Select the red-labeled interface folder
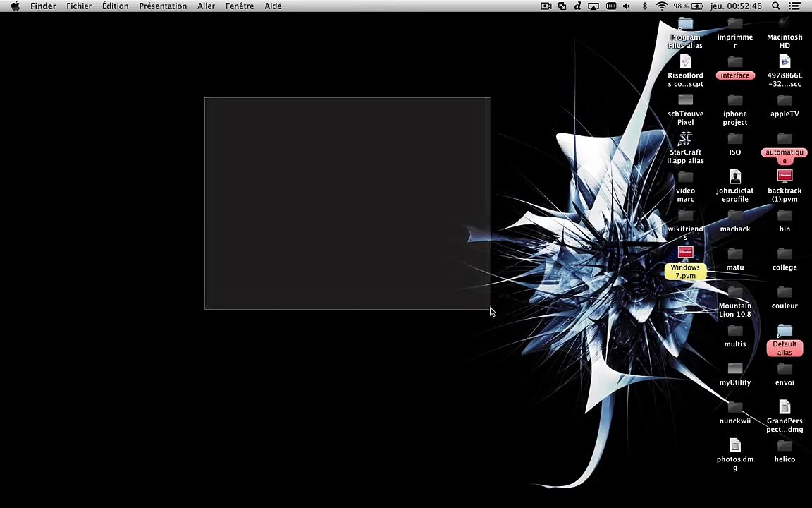Screen dimensions: 812x508 click(735, 62)
